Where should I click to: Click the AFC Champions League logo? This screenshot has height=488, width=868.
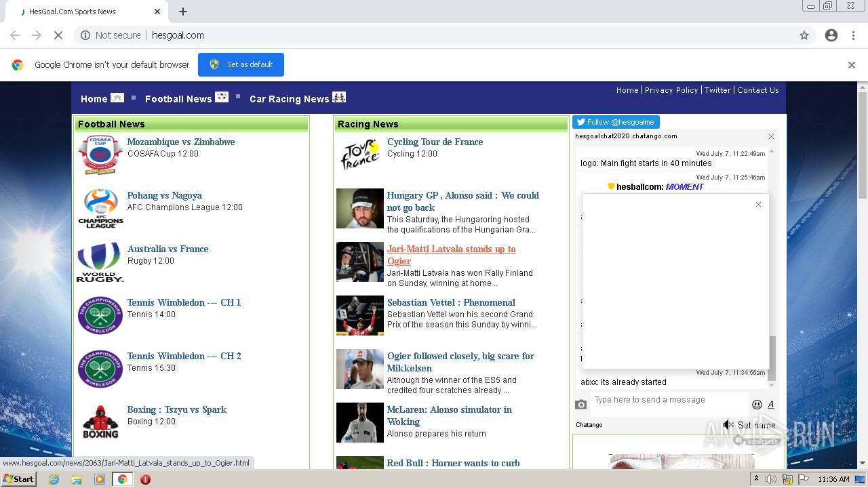coord(100,208)
